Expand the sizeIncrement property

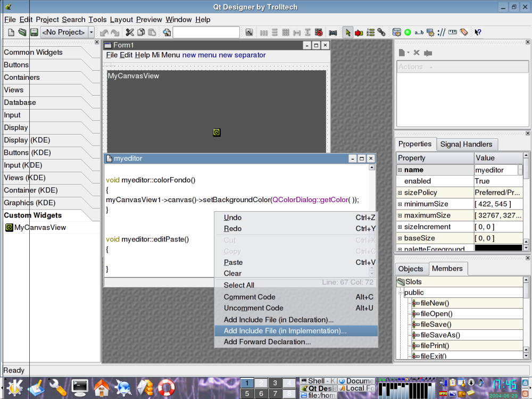(x=400, y=227)
